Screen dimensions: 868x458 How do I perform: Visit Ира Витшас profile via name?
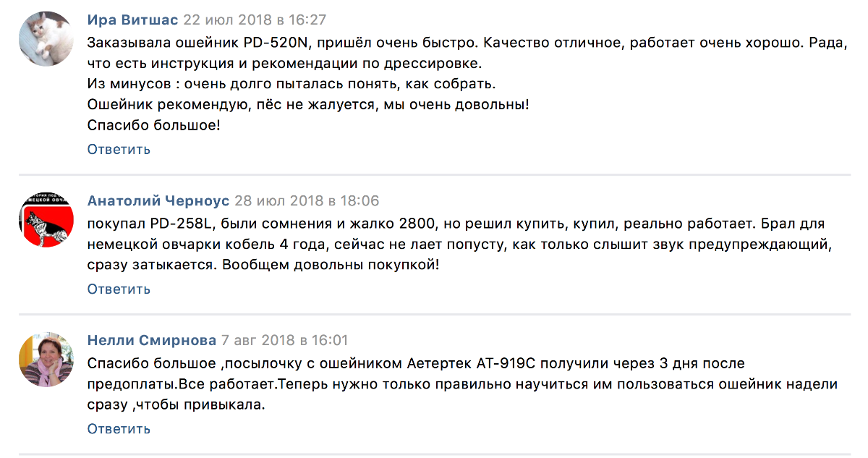(x=132, y=20)
